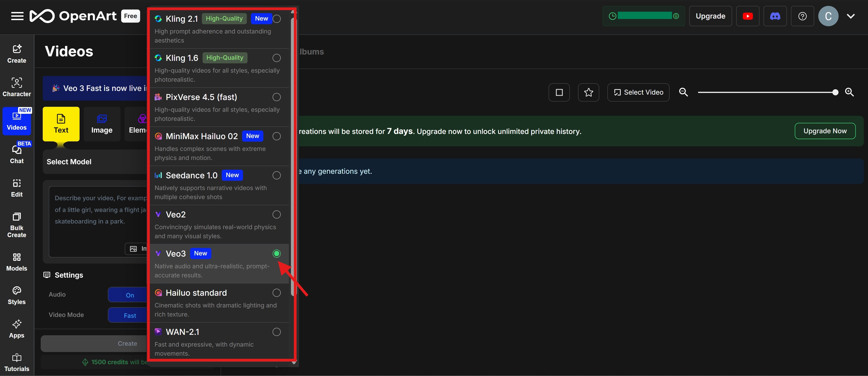Click the image upload icon in prompt box
Viewport: 868px width, 376px height.
[x=133, y=249]
